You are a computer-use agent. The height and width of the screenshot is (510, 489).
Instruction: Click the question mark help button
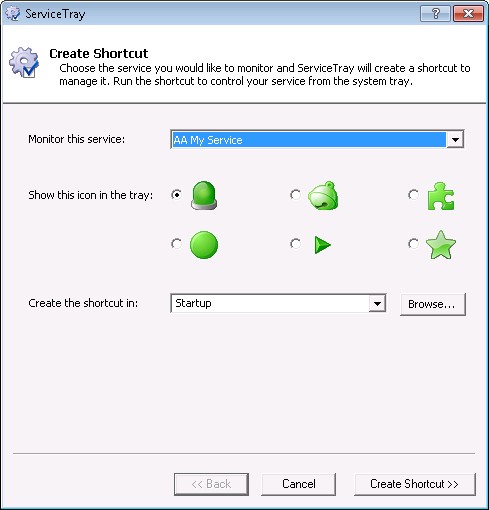point(435,14)
